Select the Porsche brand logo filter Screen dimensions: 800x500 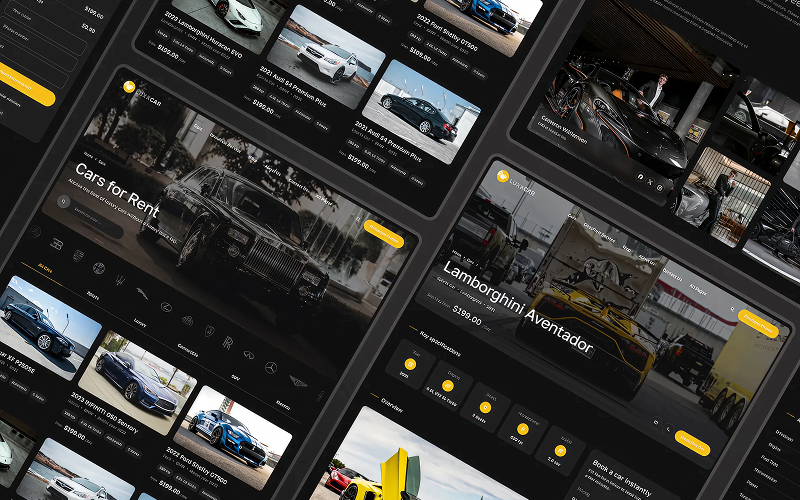[78, 255]
